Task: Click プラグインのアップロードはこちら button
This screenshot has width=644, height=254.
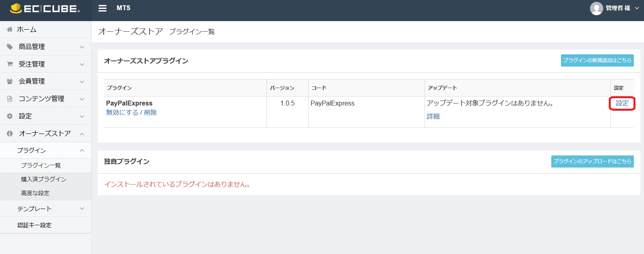Action: point(593,161)
